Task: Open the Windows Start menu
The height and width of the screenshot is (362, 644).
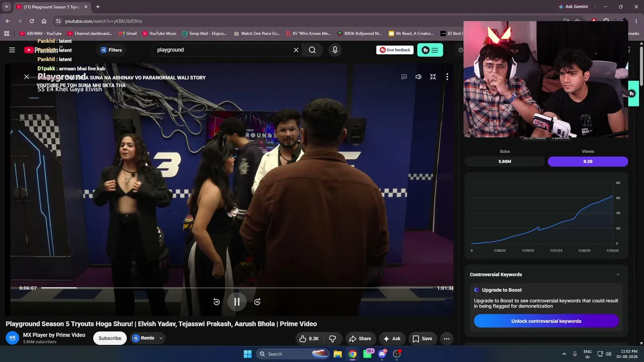Action: point(248,354)
